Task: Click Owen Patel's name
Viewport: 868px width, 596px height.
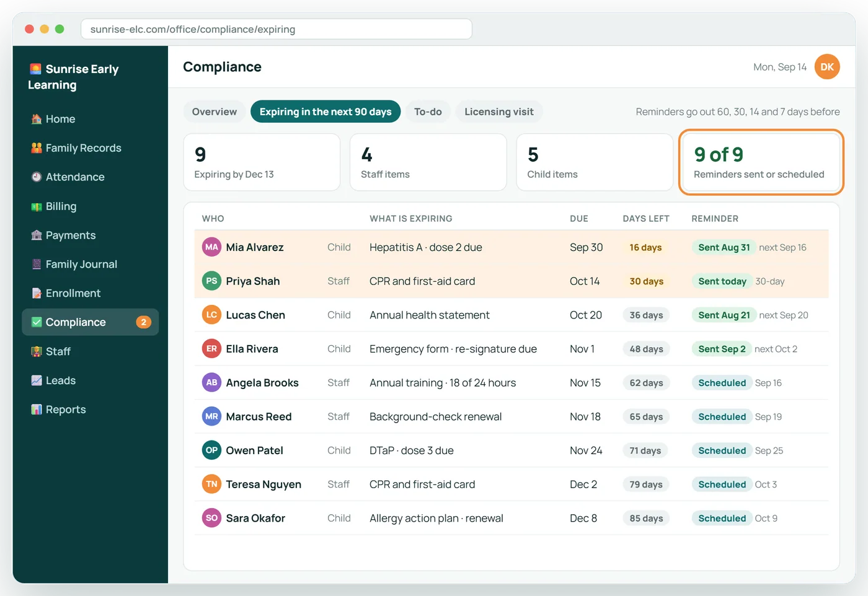Action: tap(254, 450)
